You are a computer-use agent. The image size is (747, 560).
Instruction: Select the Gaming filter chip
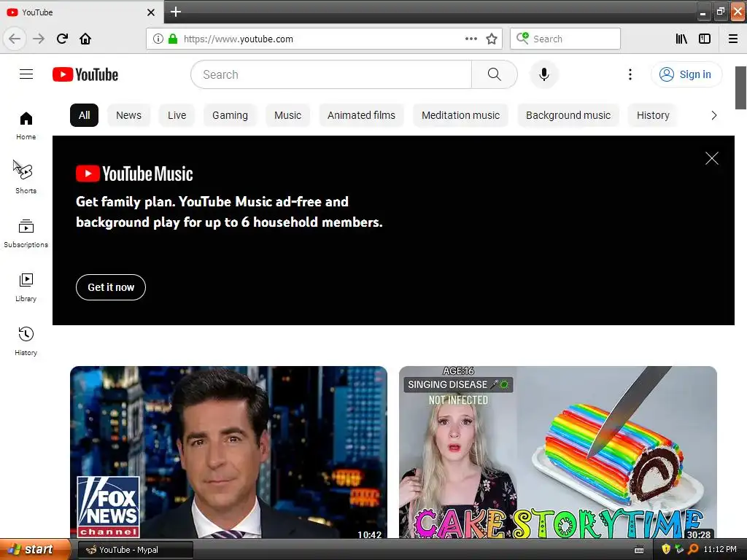230,115
